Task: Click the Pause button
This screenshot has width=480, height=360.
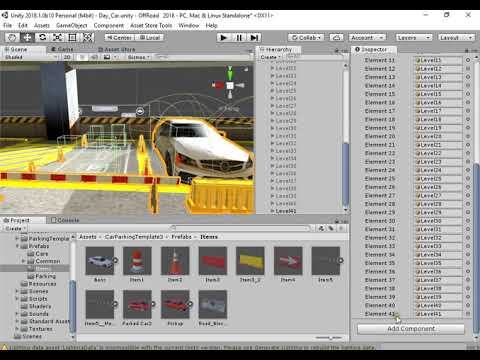Action: pos(239,37)
